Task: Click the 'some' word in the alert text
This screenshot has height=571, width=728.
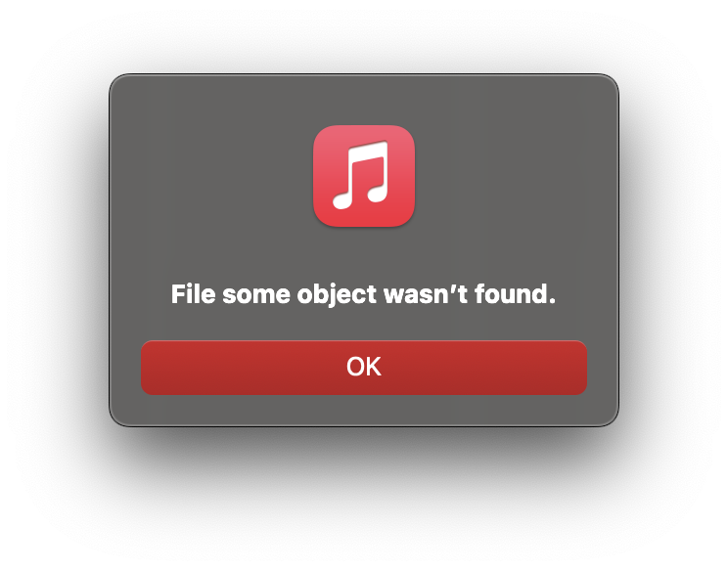Action: tap(256, 295)
